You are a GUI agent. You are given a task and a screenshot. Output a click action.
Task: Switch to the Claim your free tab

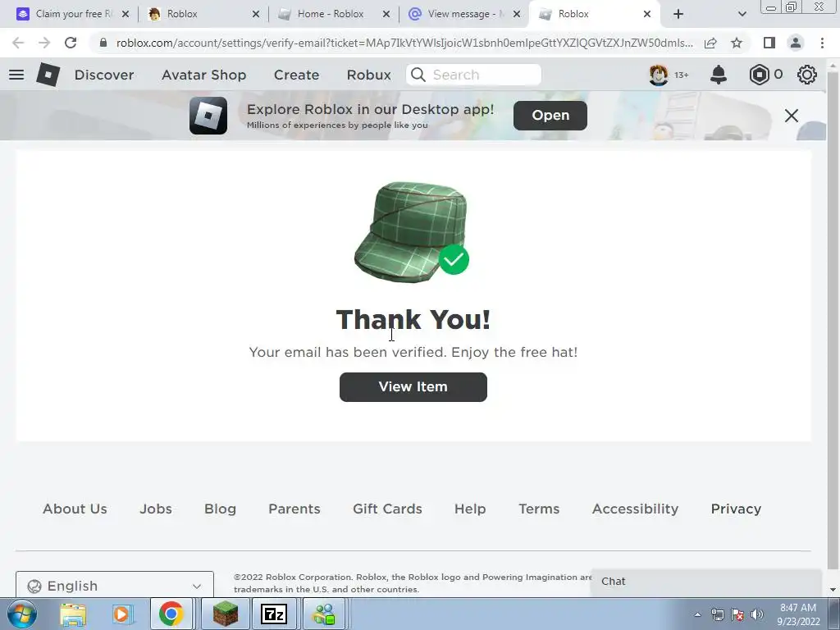point(73,14)
